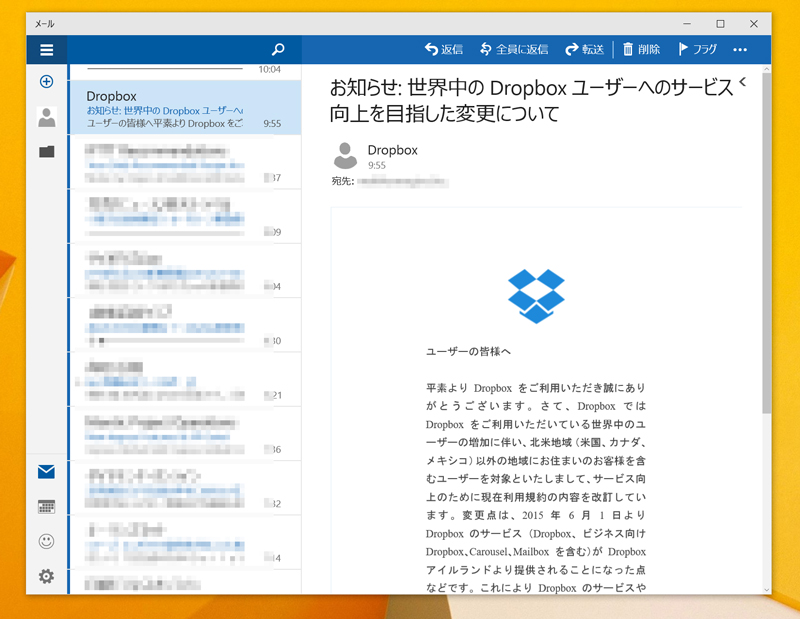Open the blurred message received at :37

point(185,163)
